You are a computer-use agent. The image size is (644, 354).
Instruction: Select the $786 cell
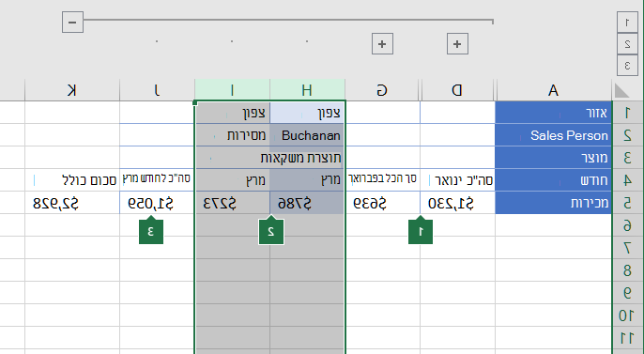click(x=307, y=203)
